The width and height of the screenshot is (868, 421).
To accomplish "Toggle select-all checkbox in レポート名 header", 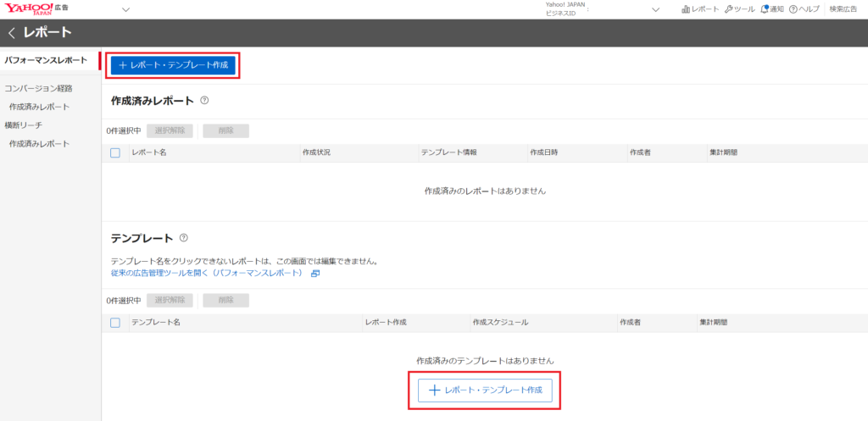I will point(115,152).
